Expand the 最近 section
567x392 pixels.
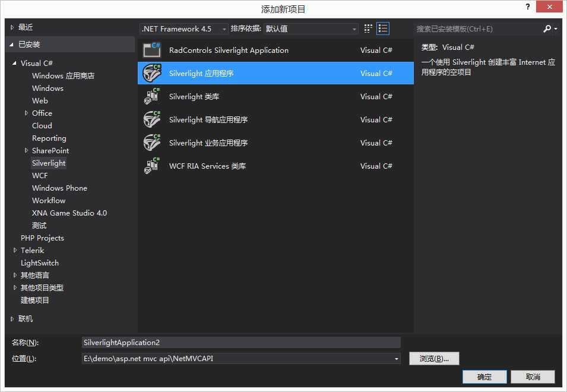[x=12, y=27]
